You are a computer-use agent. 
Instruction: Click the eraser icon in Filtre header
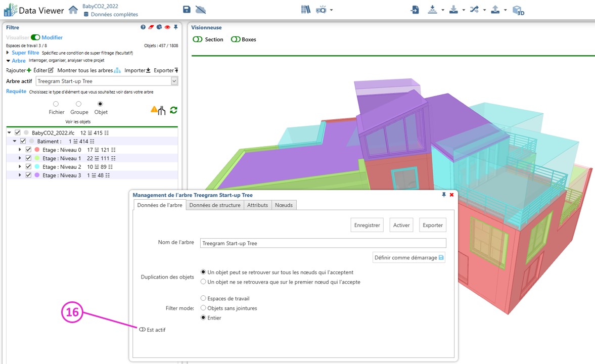coord(151,27)
